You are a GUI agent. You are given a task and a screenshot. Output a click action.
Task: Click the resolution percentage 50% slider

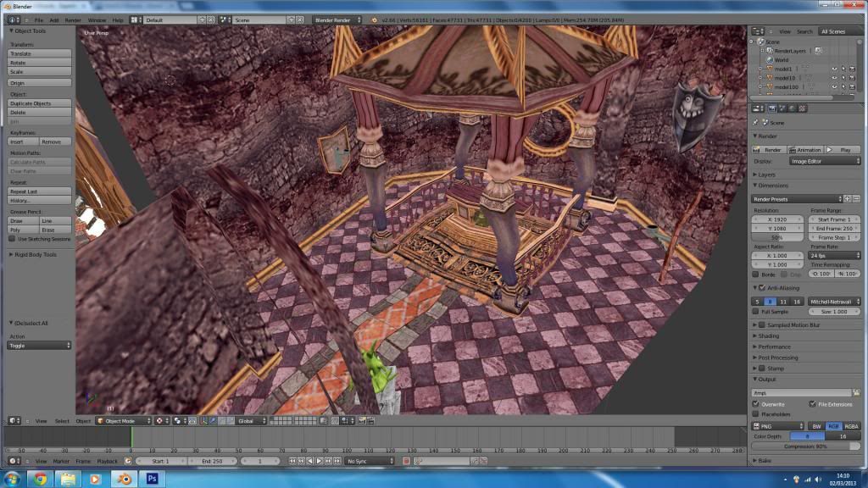pos(777,237)
